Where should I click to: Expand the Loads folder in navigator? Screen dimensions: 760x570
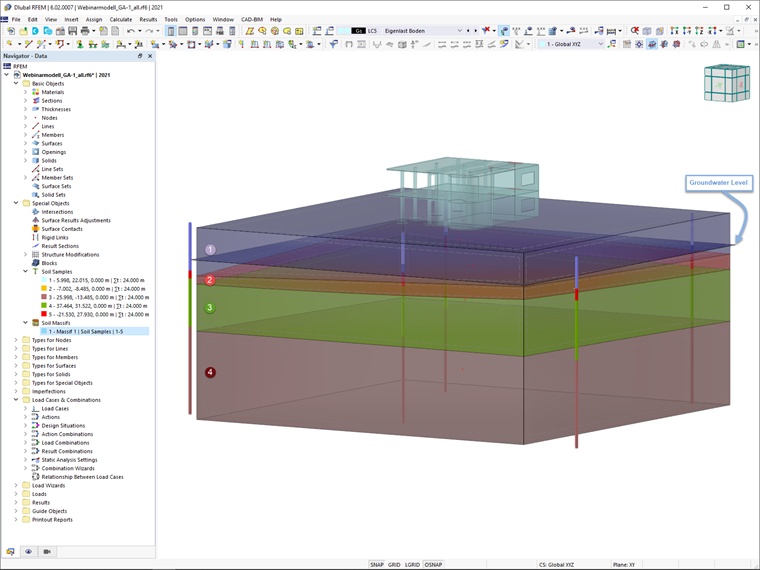coord(17,494)
